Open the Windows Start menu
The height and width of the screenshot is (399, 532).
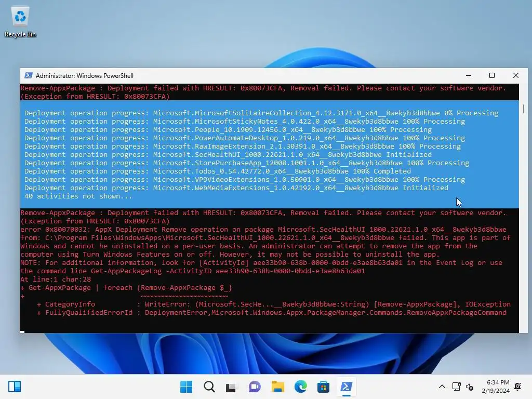[x=186, y=387]
